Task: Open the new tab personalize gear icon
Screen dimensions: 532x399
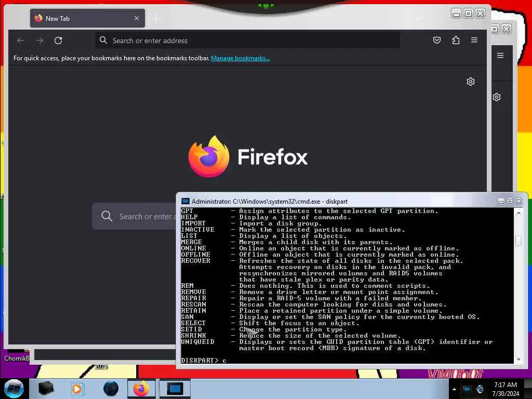Action: tap(470, 82)
